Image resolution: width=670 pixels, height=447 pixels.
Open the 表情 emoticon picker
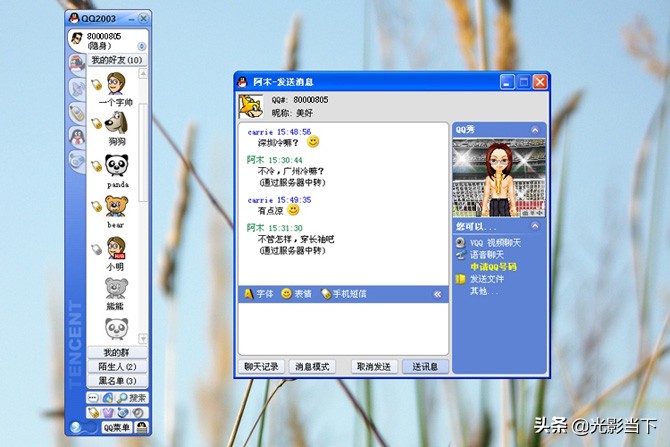[x=297, y=294]
